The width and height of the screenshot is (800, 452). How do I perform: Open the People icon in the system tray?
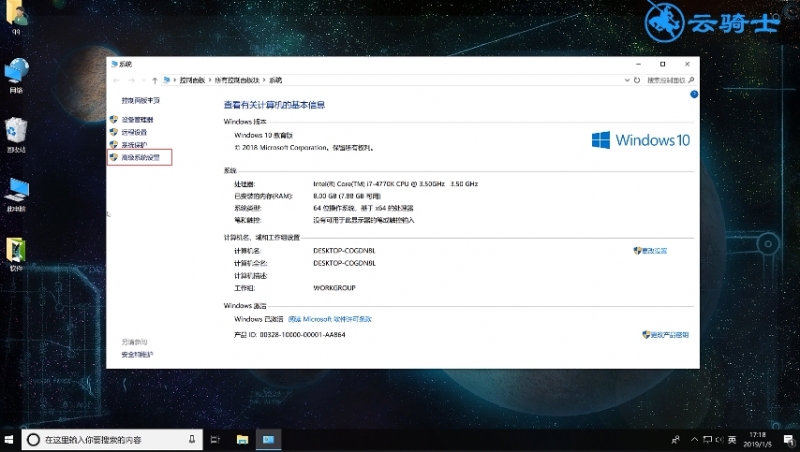coord(676,439)
